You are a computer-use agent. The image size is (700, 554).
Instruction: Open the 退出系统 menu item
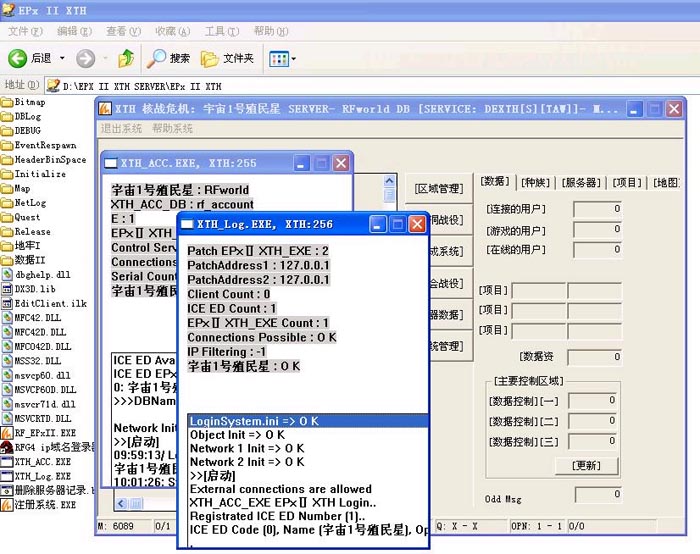click(121, 129)
